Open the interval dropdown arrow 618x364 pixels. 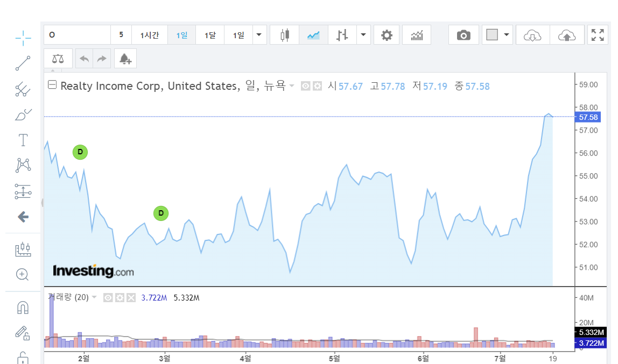[259, 35]
